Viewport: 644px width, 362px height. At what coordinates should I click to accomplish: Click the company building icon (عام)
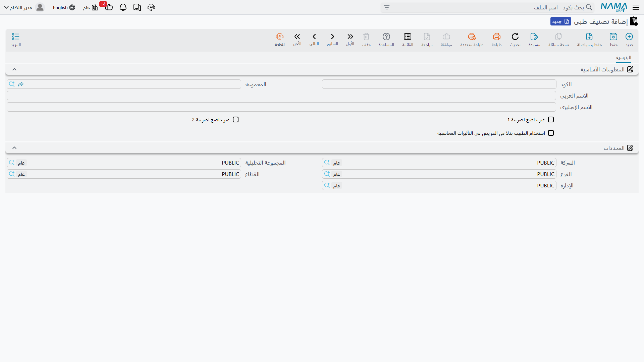(95, 7)
